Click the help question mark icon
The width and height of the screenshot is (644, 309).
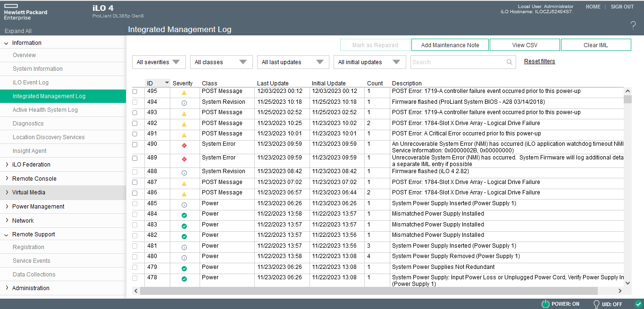click(x=633, y=25)
